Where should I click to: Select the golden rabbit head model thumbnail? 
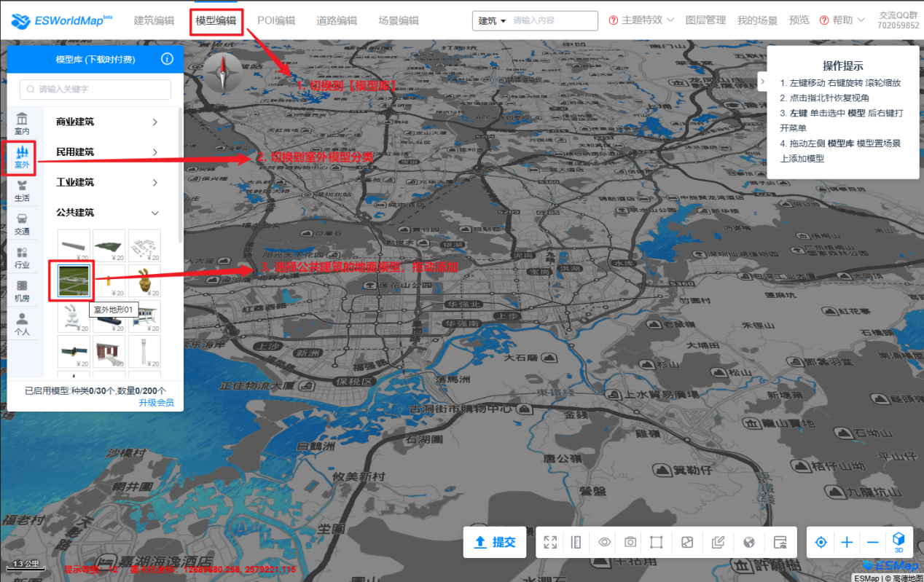coord(144,281)
